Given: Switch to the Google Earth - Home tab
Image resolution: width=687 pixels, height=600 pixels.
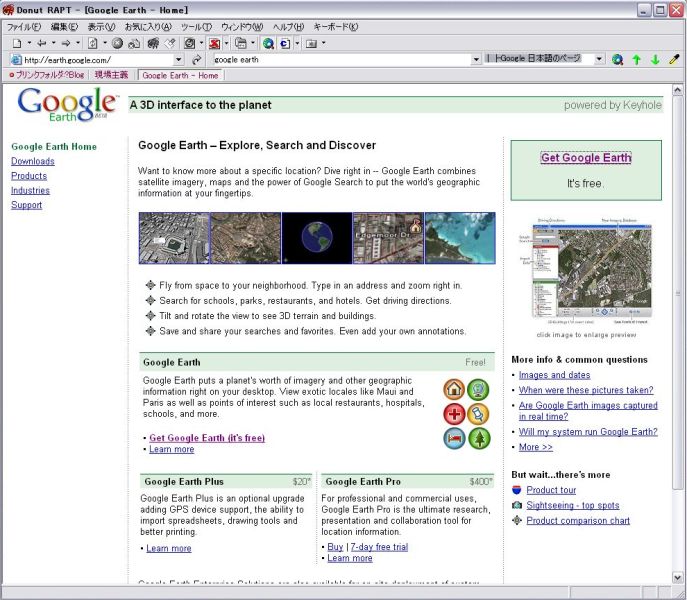Looking at the screenshot, I should click(x=180, y=75).
